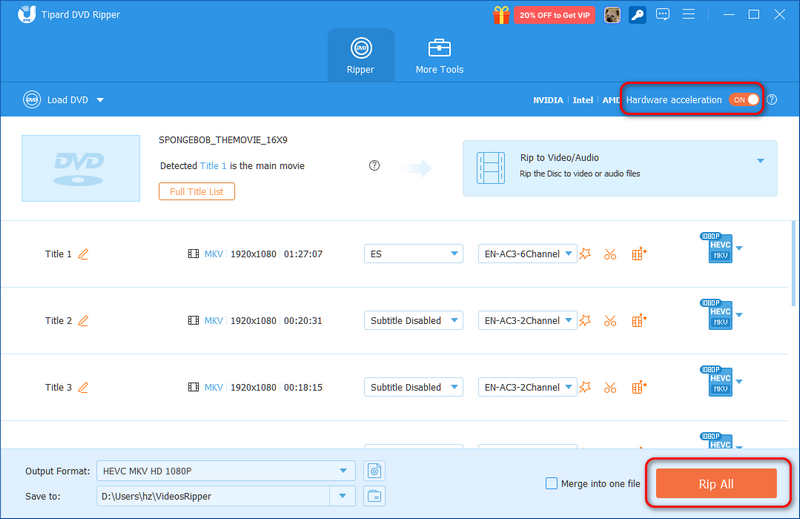Click the Save to path field
Image resolution: width=800 pixels, height=519 pixels.
click(213, 496)
